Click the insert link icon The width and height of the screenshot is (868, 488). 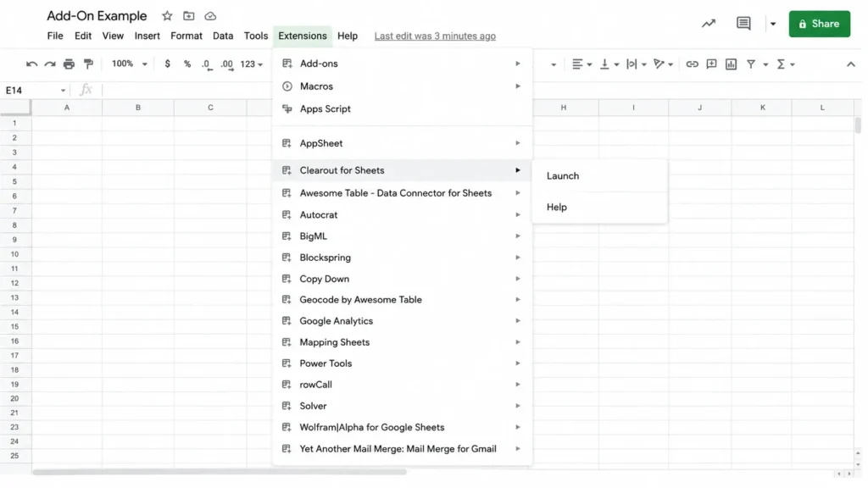point(692,64)
